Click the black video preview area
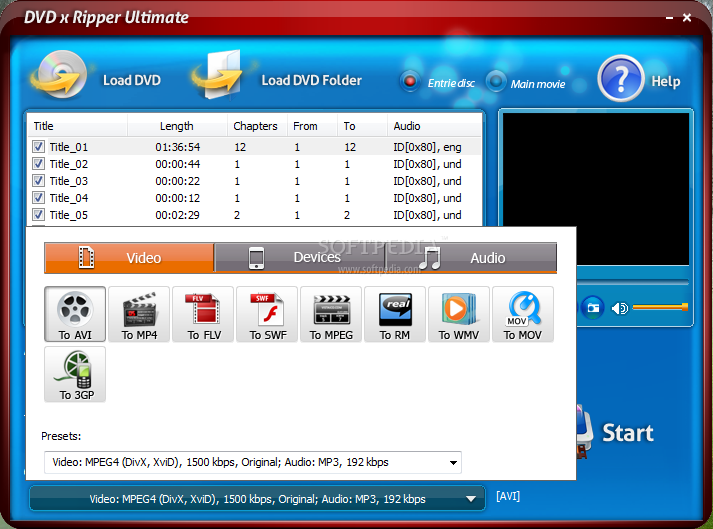The height and width of the screenshot is (529, 713). click(596, 189)
